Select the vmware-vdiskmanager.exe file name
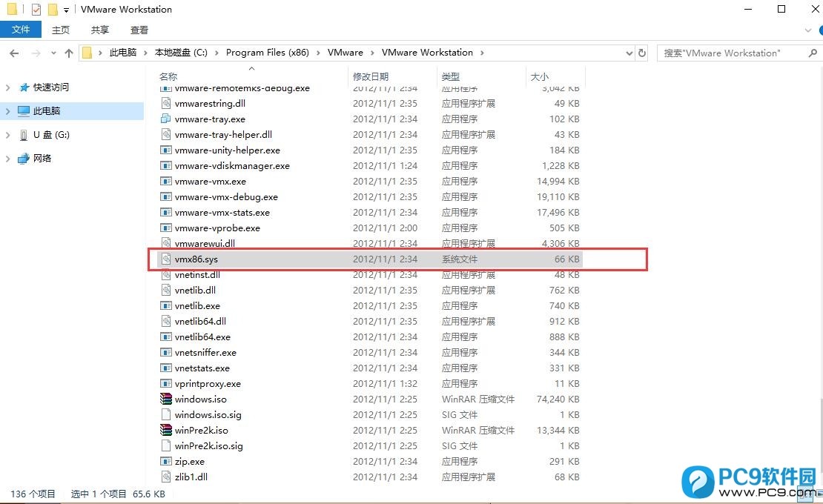The image size is (823, 504). (232, 166)
